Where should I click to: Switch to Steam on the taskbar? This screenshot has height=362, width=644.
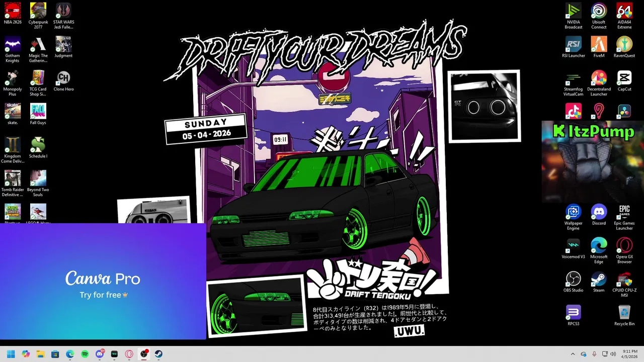click(x=158, y=354)
